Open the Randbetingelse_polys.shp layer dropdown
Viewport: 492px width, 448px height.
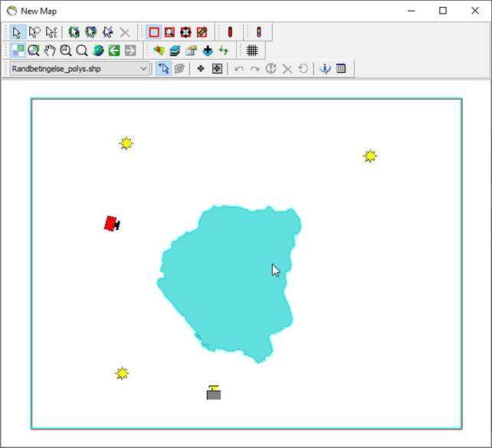tap(80, 69)
